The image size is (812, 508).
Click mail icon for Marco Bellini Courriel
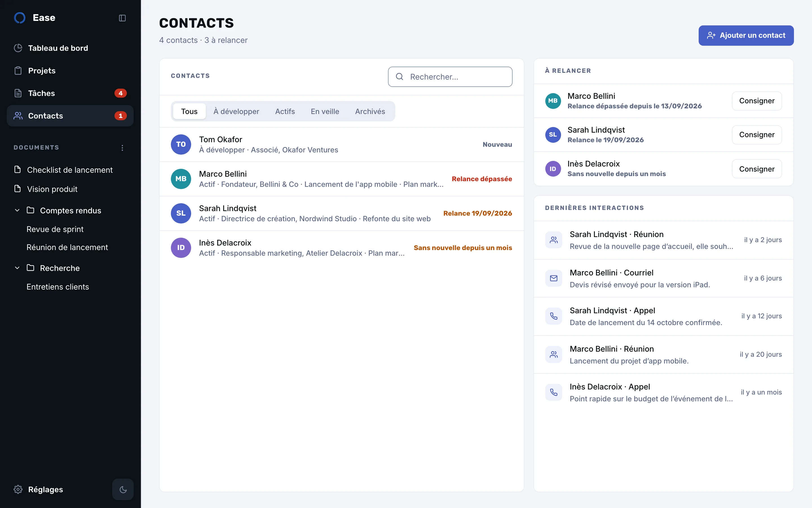pyautogui.click(x=554, y=278)
